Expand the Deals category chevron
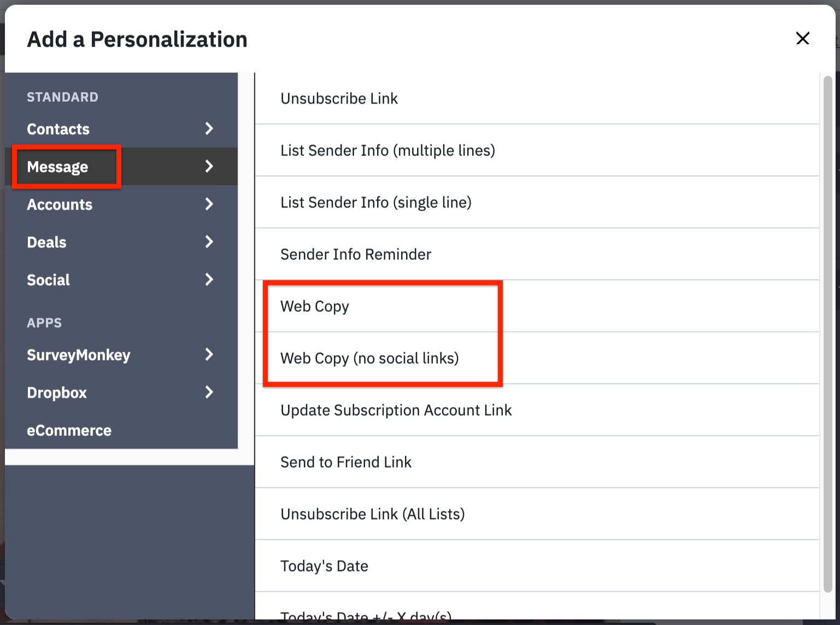 209,242
